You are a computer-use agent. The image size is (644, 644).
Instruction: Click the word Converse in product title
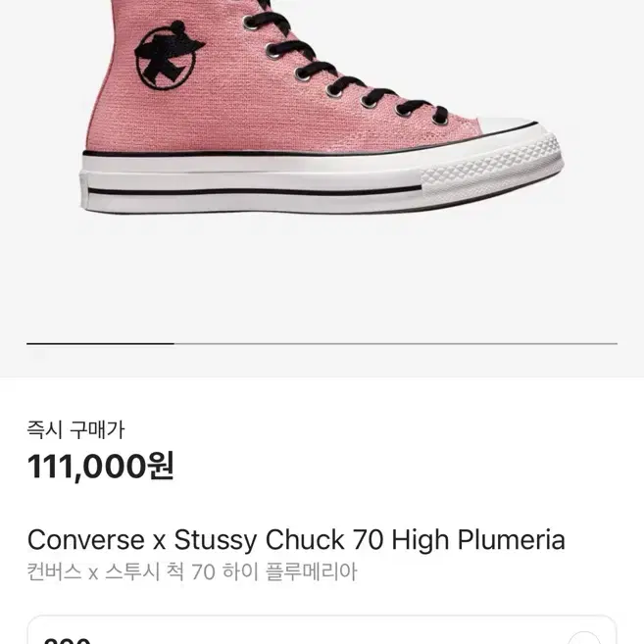pos(86,539)
